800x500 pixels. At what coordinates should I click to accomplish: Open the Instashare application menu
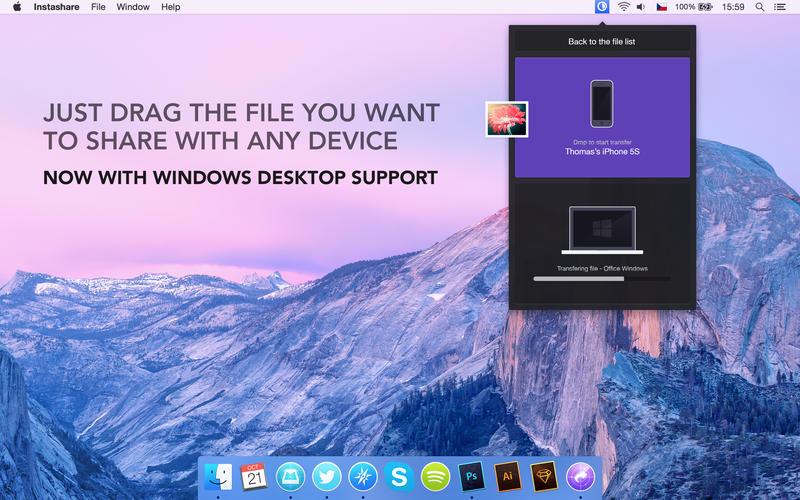(x=56, y=7)
